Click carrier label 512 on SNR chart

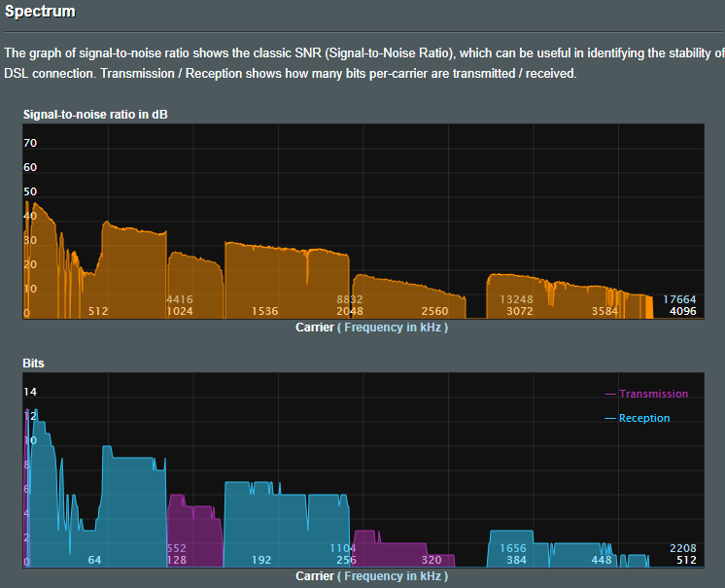(98, 311)
